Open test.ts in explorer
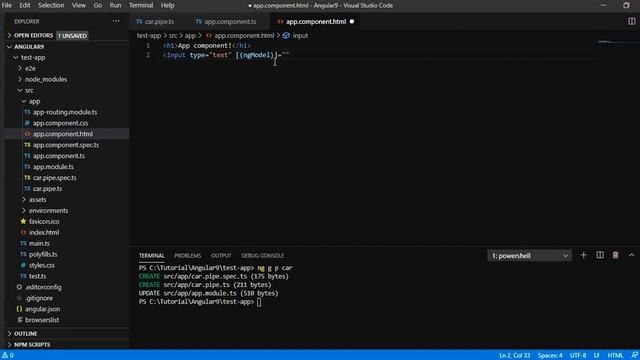 point(37,276)
